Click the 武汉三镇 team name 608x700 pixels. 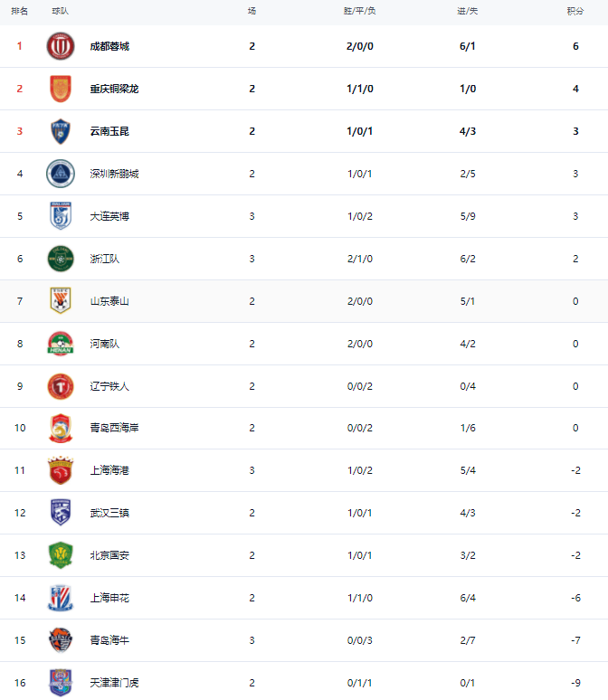coord(109,513)
